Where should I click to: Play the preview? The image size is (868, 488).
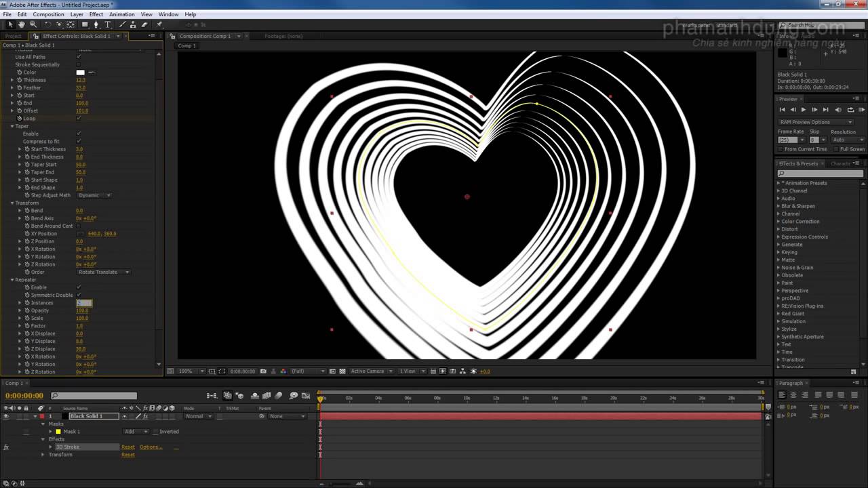[x=804, y=110]
